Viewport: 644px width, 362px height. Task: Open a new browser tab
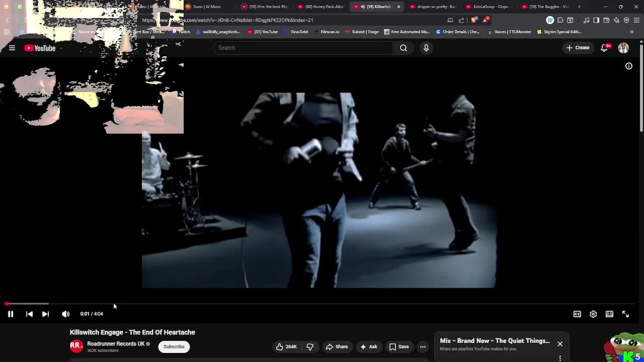click(x=579, y=7)
